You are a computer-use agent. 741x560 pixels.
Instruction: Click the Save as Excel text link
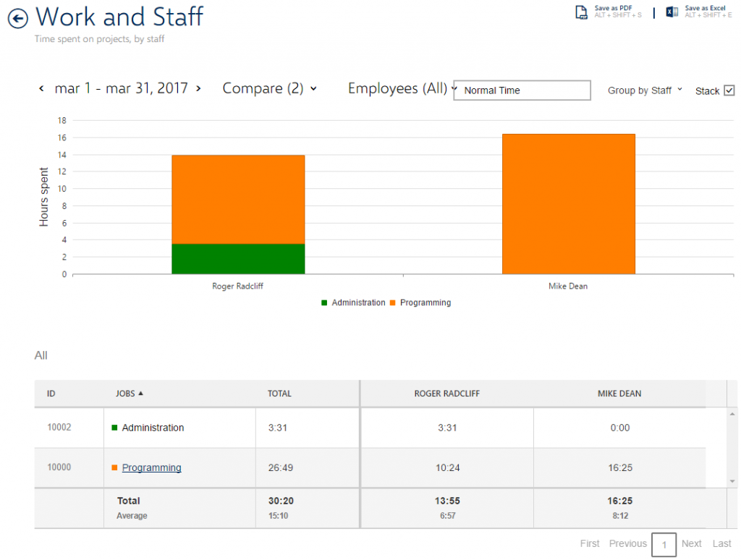point(705,8)
